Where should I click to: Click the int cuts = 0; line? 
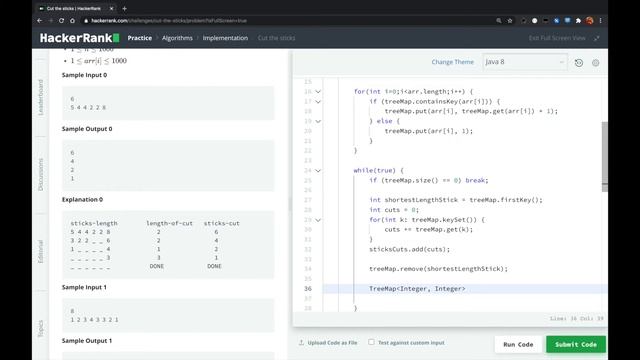394,210
